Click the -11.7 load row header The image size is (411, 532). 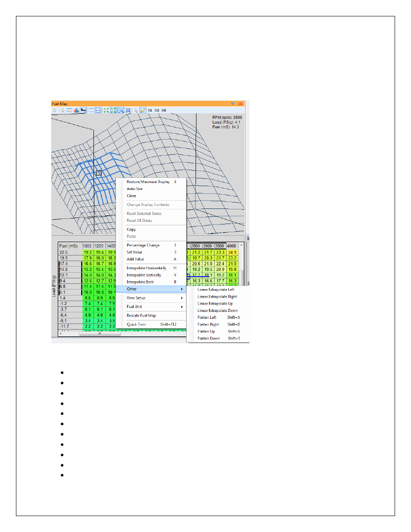pyautogui.click(x=70, y=327)
